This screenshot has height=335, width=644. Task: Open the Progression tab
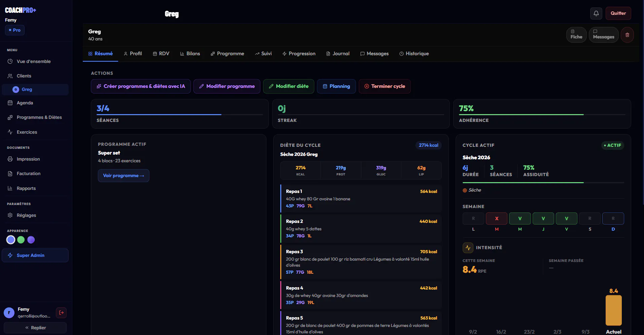coord(299,54)
